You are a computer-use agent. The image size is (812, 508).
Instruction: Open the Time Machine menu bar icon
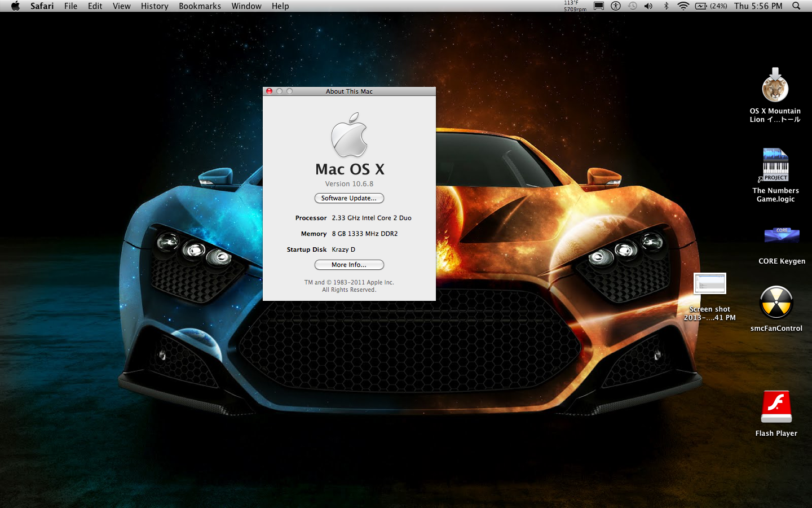633,6
